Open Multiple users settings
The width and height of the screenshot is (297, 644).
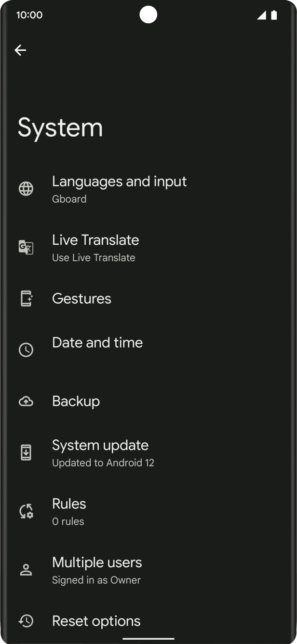click(97, 570)
